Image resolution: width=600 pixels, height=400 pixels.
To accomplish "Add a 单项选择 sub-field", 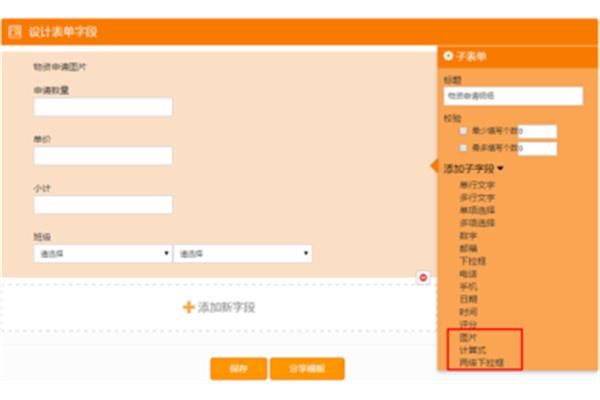I will (x=477, y=210).
